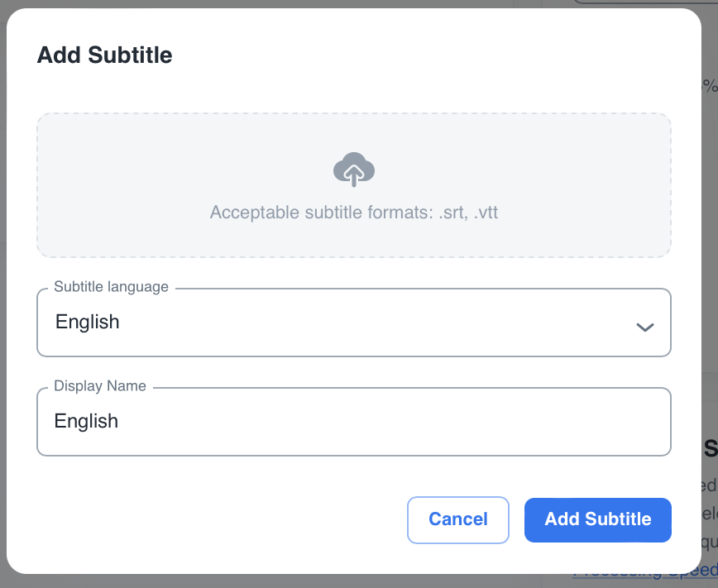Click the 'Subtitle language' field label

coord(111,287)
